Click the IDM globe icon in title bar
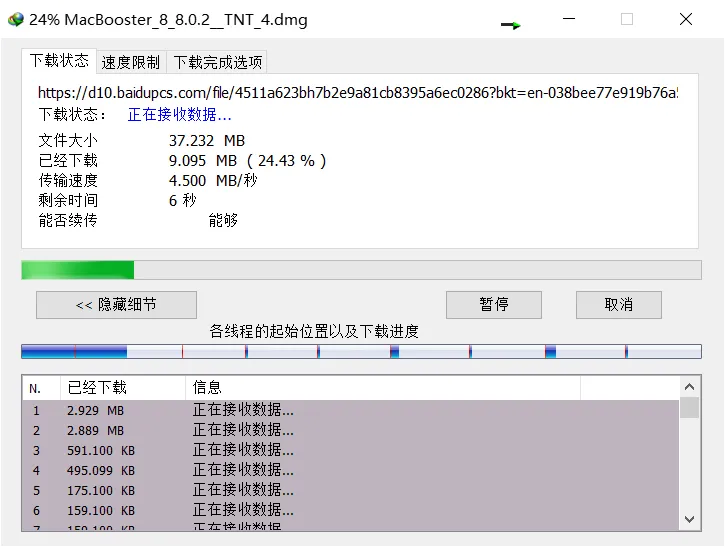This screenshot has height=547, width=725. (16, 19)
